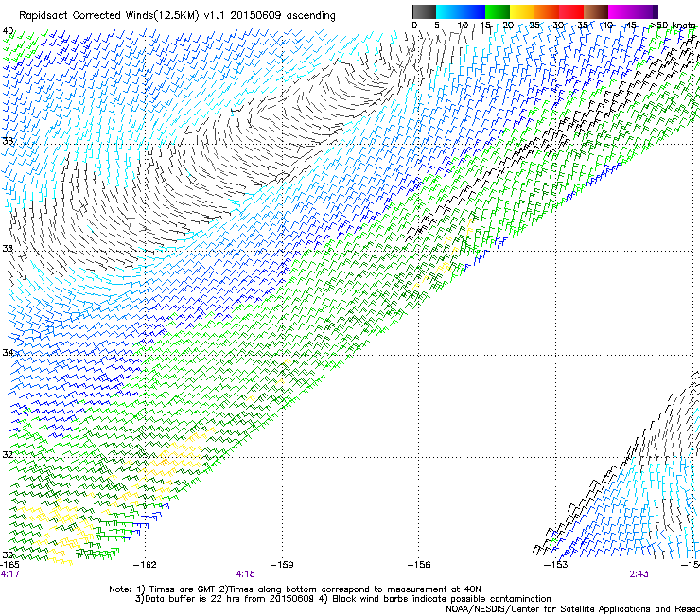This screenshot has height=615, width=700.
Task: Click the green 15-20 knots legend swatch
Action: (x=498, y=11)
